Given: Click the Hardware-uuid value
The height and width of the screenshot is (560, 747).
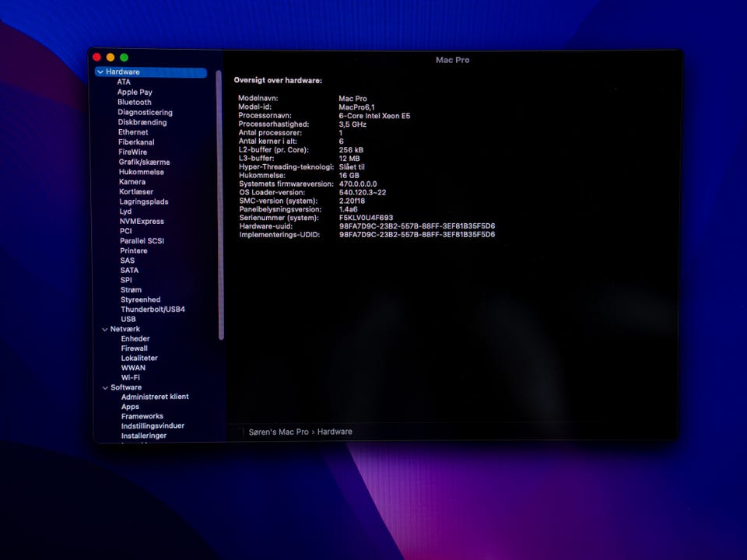Looking at the screenshot, I should pyautogui.click(x=417, y=226).
